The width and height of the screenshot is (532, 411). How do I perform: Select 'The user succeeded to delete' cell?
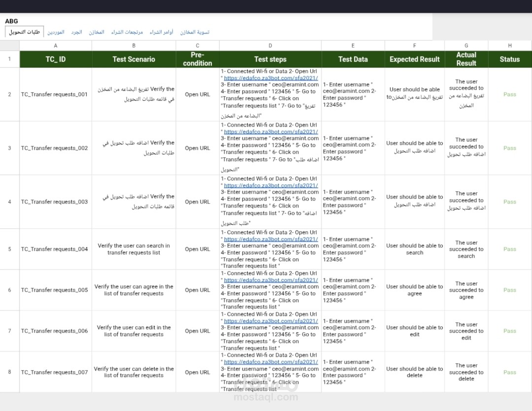click(x=466, y=372)
